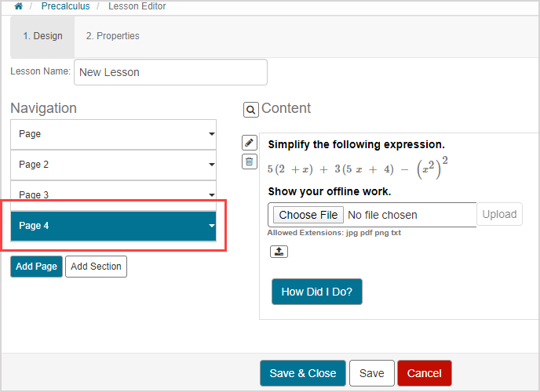This screenshot has height=392, width=540.
Task: Click the pencil edit icon
Action: 249,143
